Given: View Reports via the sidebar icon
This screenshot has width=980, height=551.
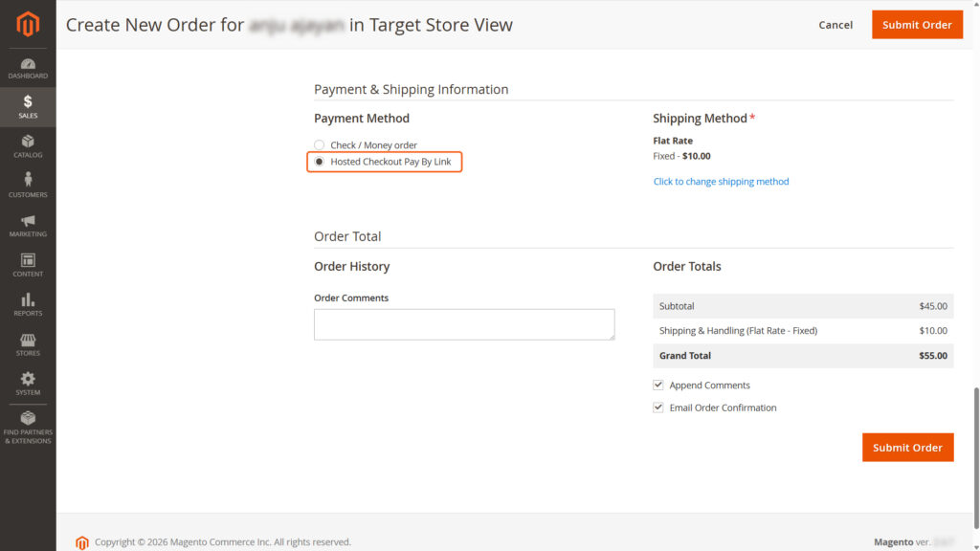Looking at the screenshot, I should pyautogui.click(x=28, y=303).
